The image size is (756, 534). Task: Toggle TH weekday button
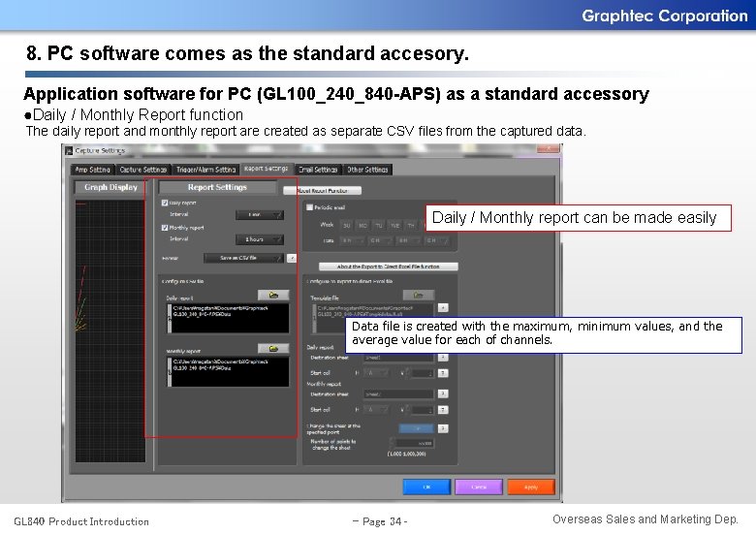click(x=411, y=225)
